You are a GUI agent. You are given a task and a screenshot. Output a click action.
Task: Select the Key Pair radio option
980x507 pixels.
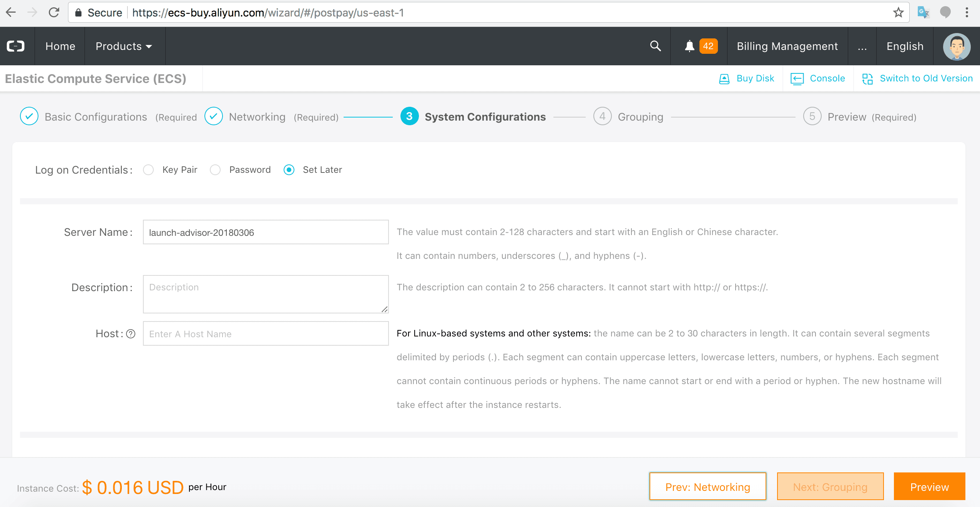[x=148, y=170]
